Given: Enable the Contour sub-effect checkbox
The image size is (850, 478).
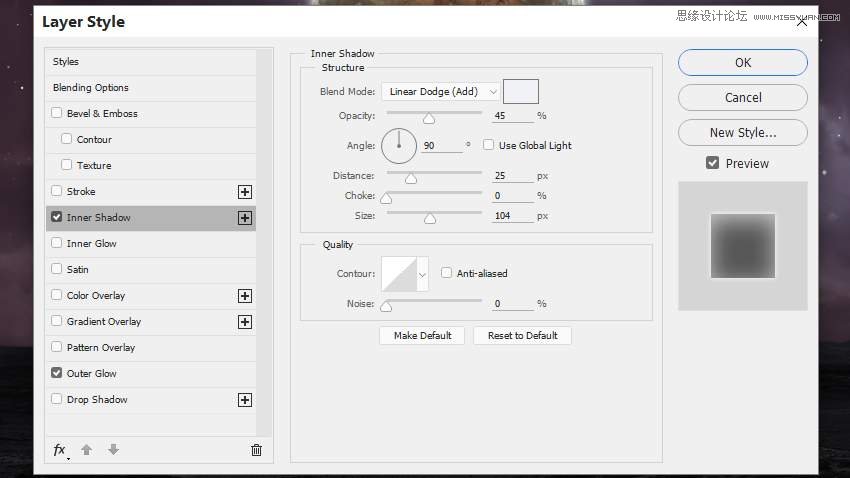Looking at the screenshot, I should 67,139.
